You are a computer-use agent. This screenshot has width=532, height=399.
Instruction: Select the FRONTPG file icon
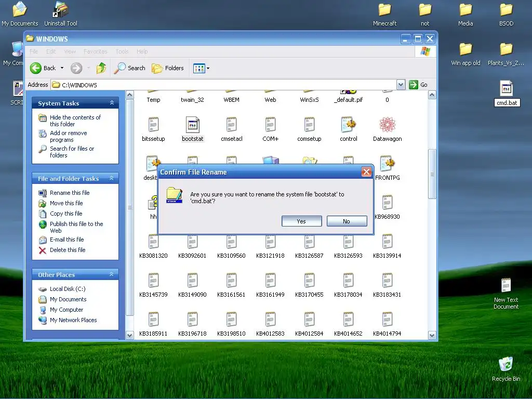click(387, 164)
